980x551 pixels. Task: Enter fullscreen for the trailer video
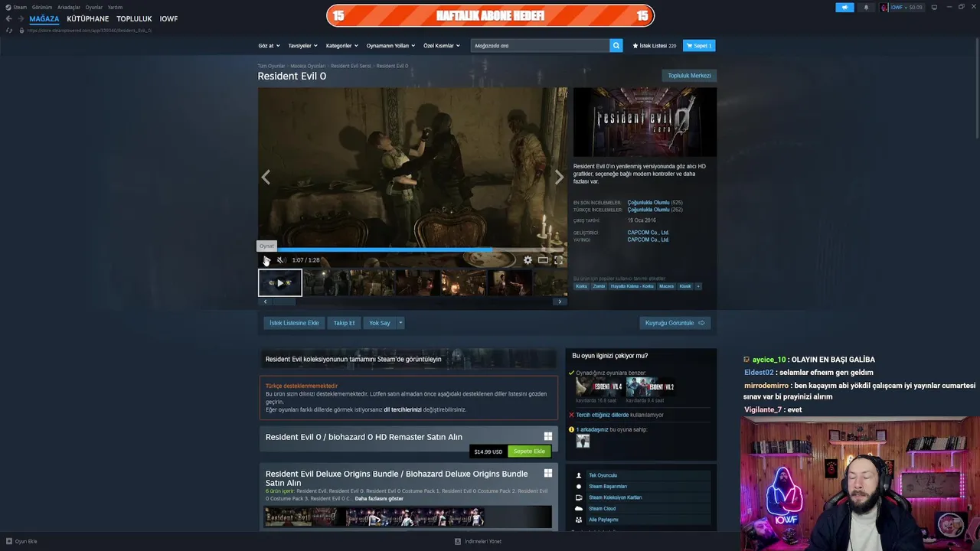tap(558, 260)
